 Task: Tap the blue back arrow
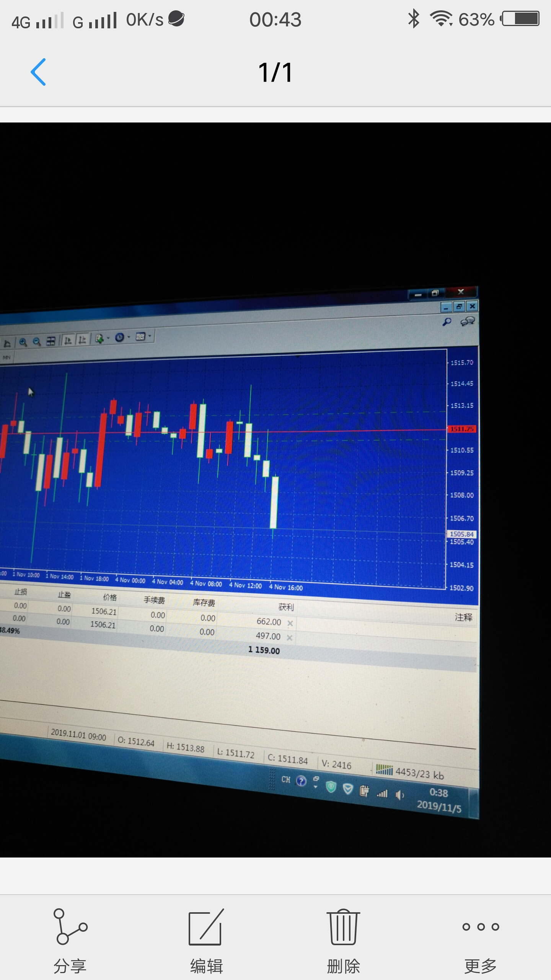click(38, 72)
